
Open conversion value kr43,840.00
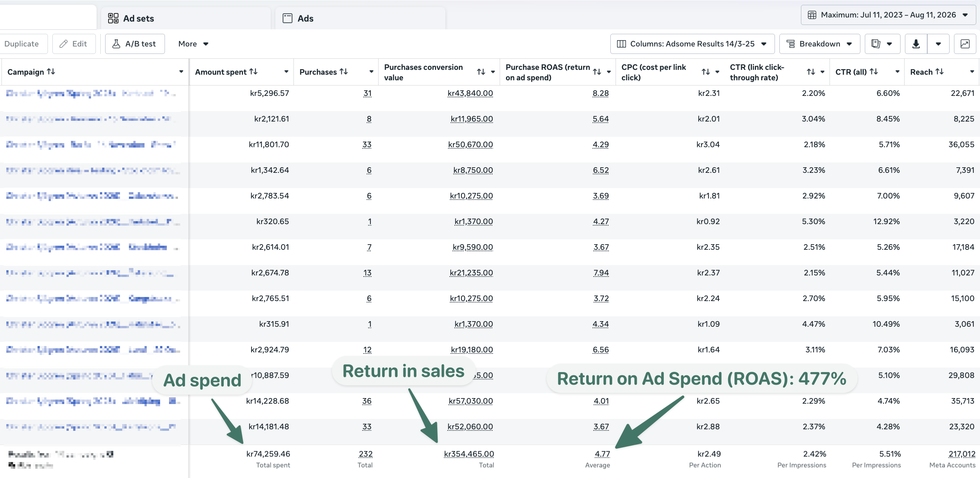(x=470, y=93)
